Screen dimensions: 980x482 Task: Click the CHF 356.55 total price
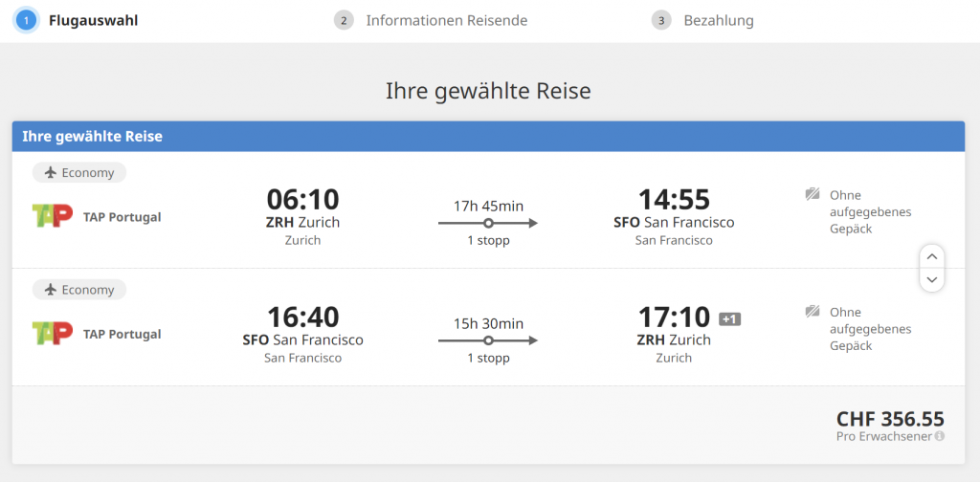[890, 419]
